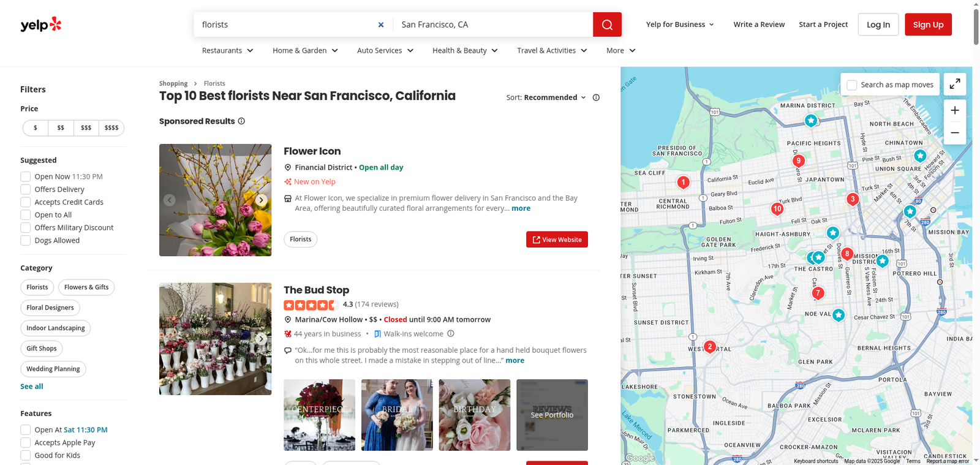Expand the Home & Garden dropdown
980x465 pixels.
[x=306, y=50]
